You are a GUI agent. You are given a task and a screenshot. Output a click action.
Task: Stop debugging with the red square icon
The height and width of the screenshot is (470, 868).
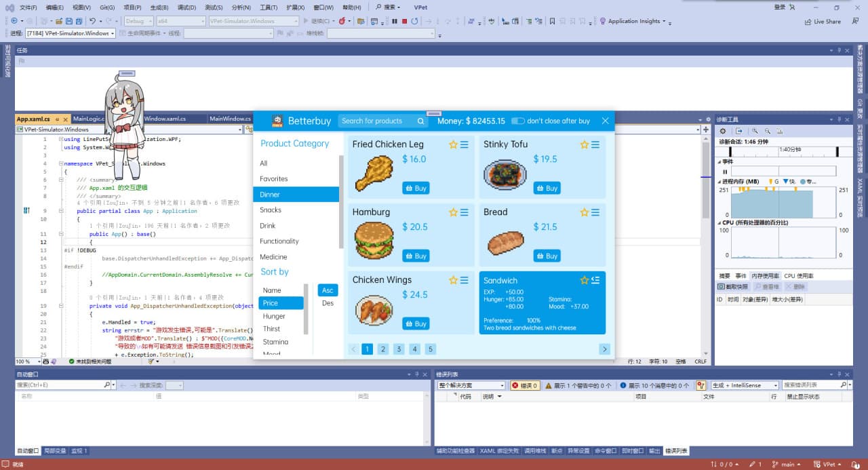pos(404,21)
